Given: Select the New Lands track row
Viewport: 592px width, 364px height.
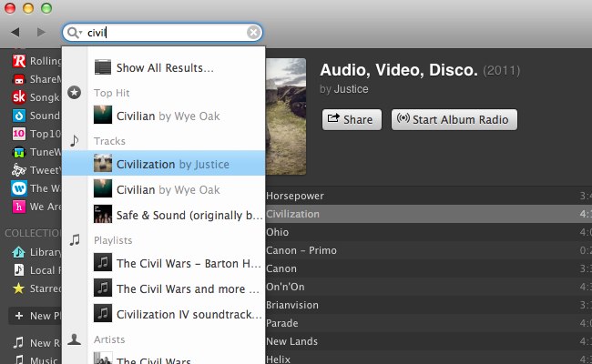Looking at the screenshot, I should (429, 341).
